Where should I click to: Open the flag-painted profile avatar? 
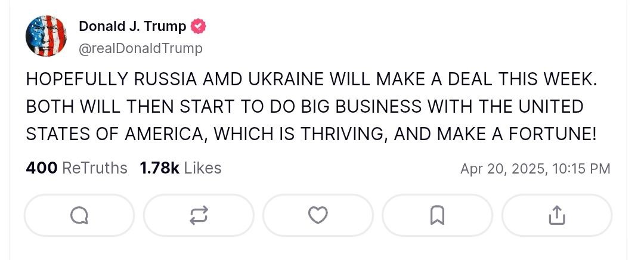[x=46, y=37]
